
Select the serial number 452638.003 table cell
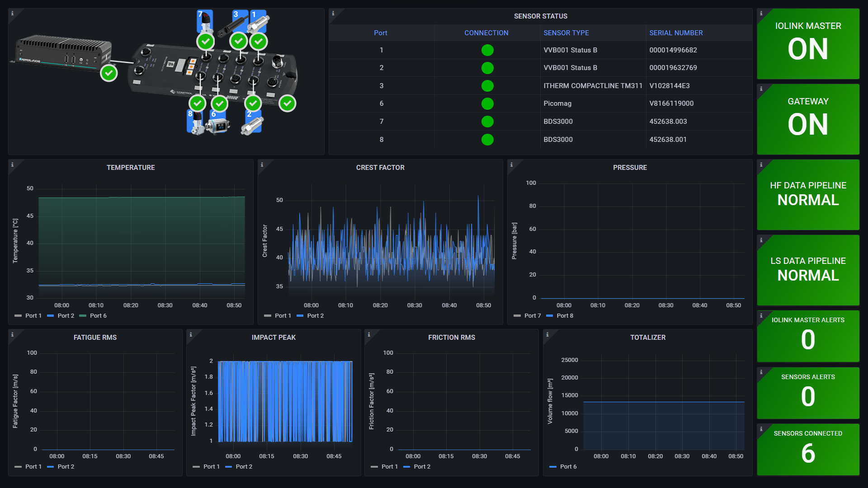667,121
